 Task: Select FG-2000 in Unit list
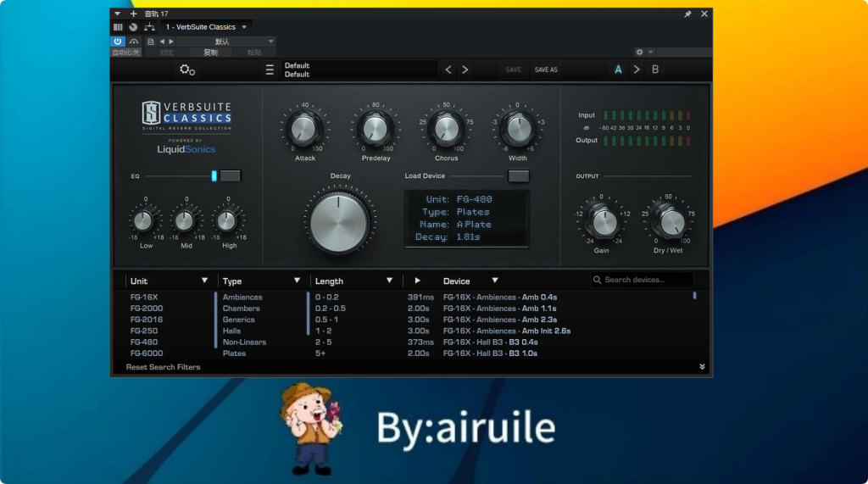[147, 309]
